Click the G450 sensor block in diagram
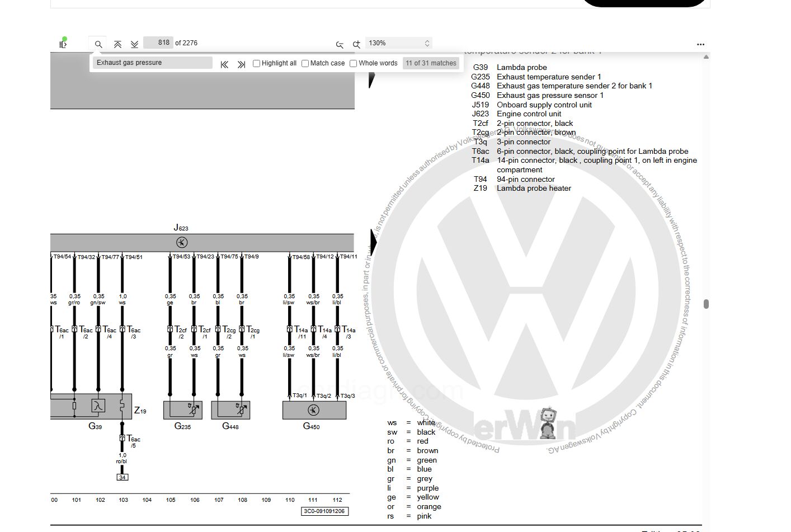The width and height of the screenshot is (791, 532). [x=314, y=410]
